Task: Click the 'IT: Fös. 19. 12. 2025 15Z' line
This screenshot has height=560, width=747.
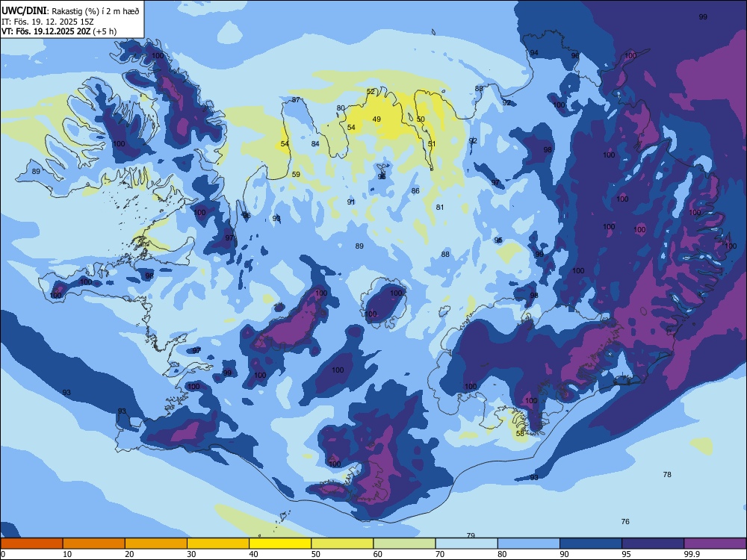Action: [x=48, y=22]
